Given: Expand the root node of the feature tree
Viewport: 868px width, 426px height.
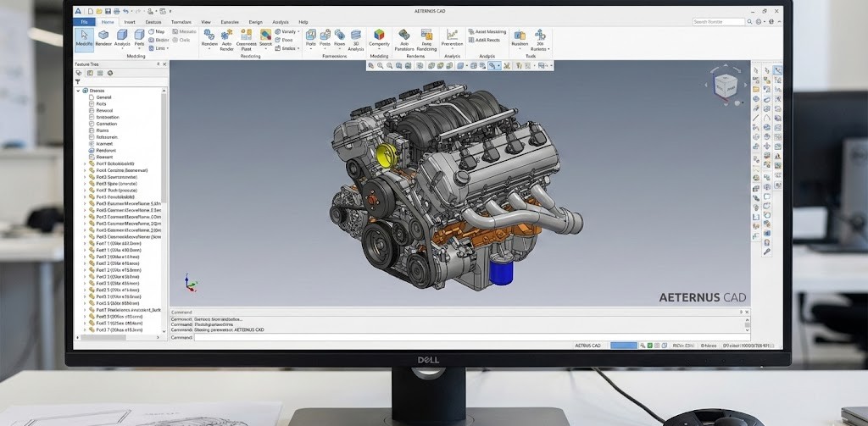Looking at the screenshot, I should tap(78, 90).
